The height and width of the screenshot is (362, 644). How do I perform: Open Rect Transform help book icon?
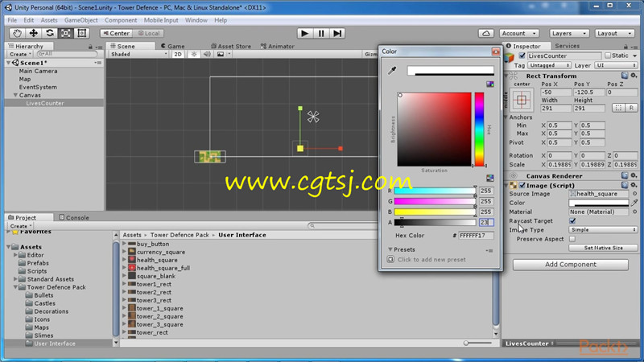coord(625,76)
